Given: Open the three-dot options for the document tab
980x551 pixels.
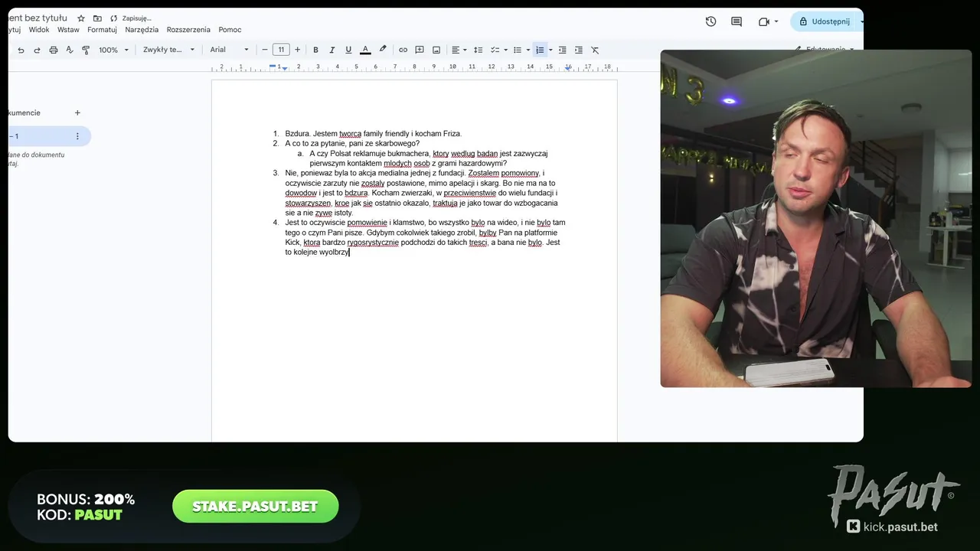Looking at the screenshot, I should pyautogui.click(x=77, y=136).
